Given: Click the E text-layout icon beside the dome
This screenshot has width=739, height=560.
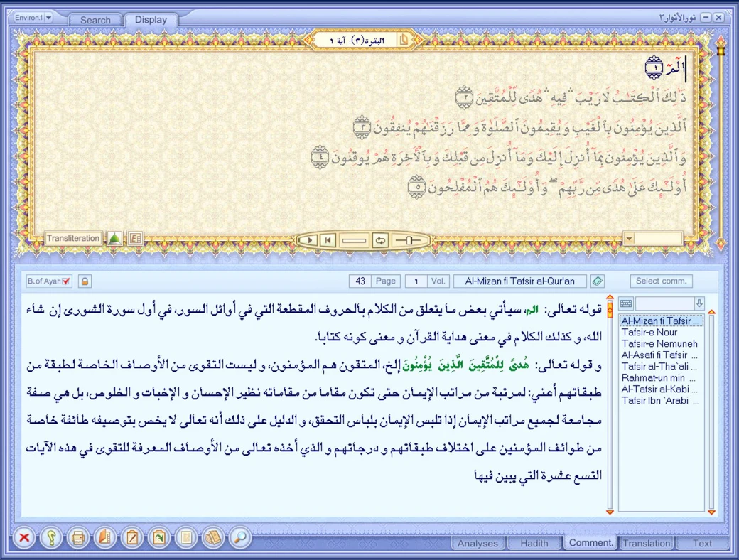Looking at the screenshot, I should pos(135,239).
